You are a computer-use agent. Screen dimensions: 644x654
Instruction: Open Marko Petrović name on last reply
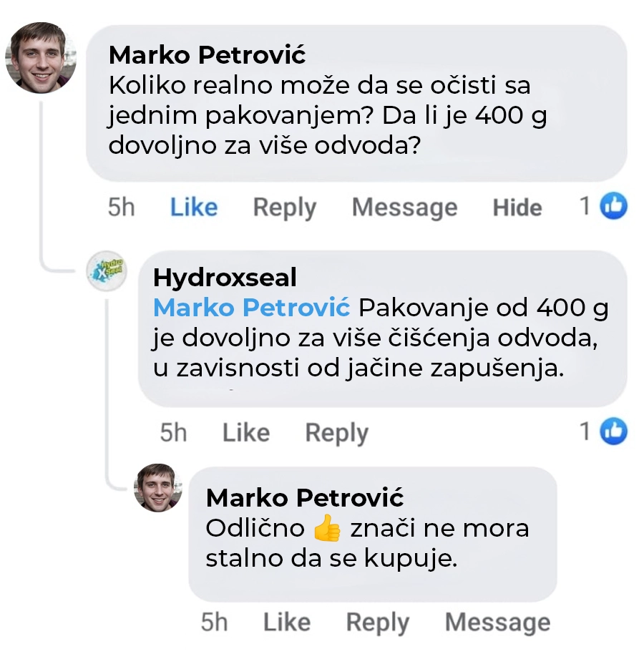click(x=304, y=497)
